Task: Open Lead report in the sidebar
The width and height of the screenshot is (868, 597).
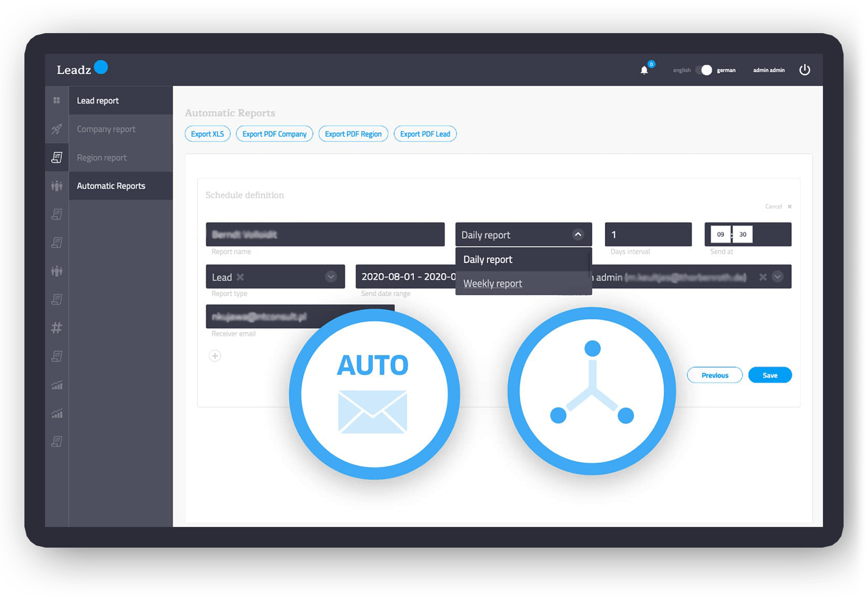Action: coord(120,100)
